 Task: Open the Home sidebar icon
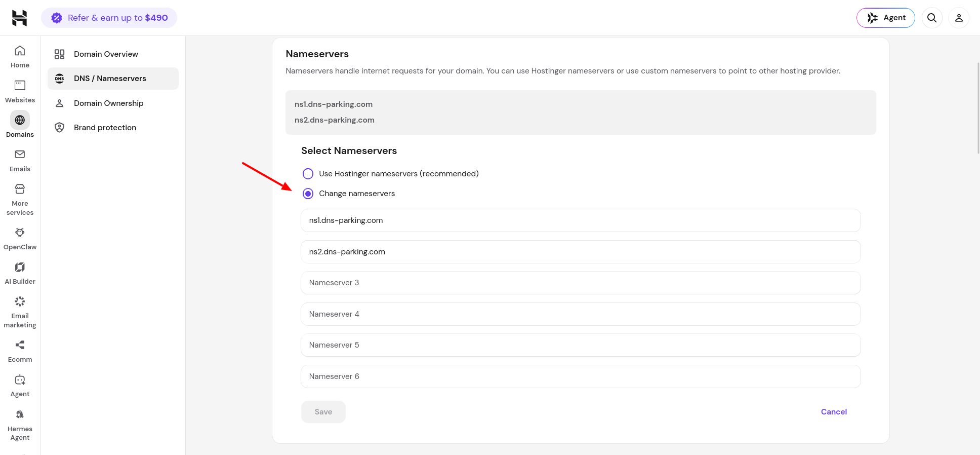point(20,51)
